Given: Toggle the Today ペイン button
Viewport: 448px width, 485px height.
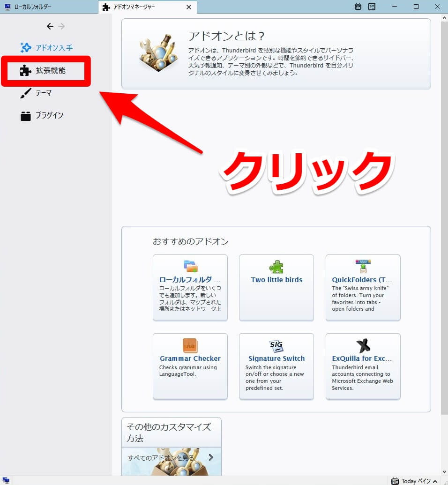Looking at the screenshot, I should [414, 481].
